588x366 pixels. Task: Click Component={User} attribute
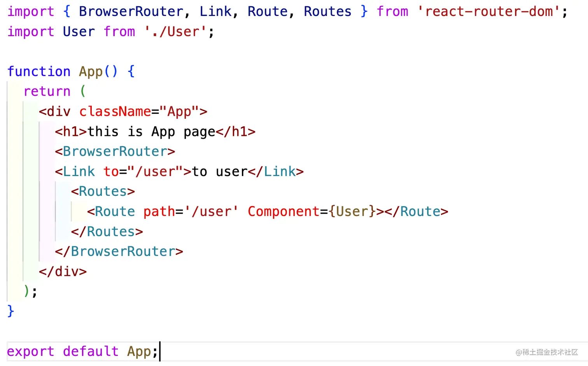click(312, 211)
